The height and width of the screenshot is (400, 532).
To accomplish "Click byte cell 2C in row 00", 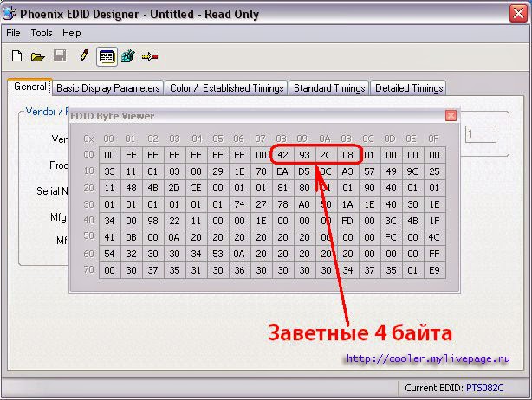I will [326, 155].
